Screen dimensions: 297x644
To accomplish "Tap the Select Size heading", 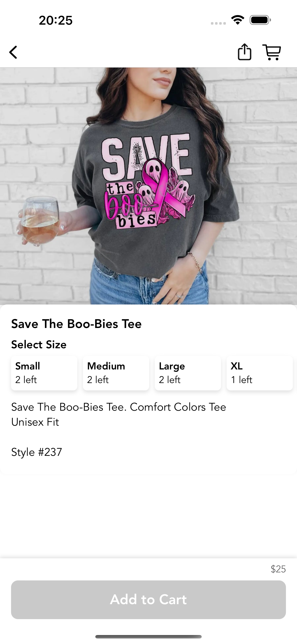I will tap(39, 345).
